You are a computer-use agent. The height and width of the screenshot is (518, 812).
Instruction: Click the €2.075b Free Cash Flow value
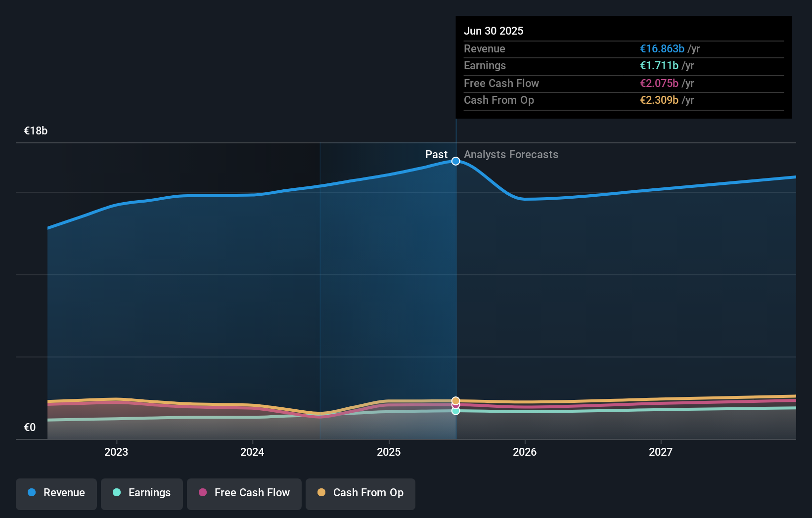point(660,83)
